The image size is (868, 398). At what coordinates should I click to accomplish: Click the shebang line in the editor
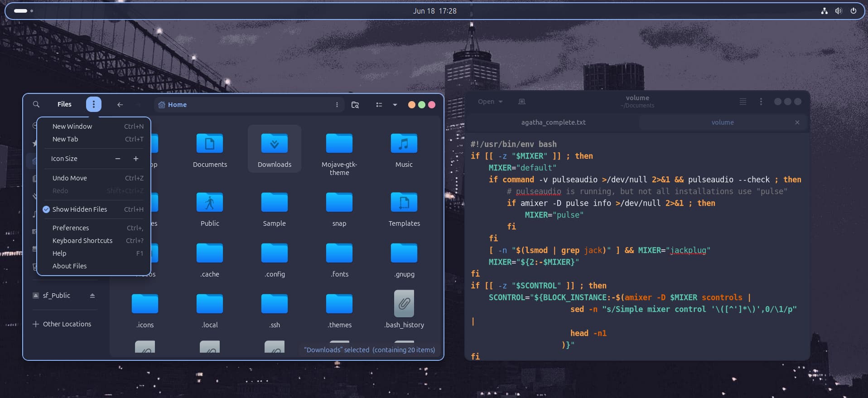tap(513, 144)
